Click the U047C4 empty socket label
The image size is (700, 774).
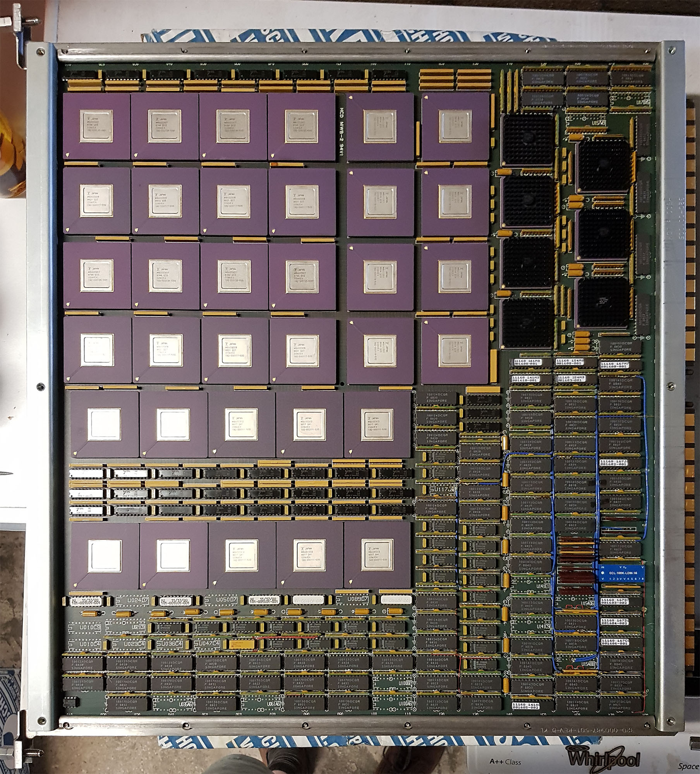coord(208,643)
